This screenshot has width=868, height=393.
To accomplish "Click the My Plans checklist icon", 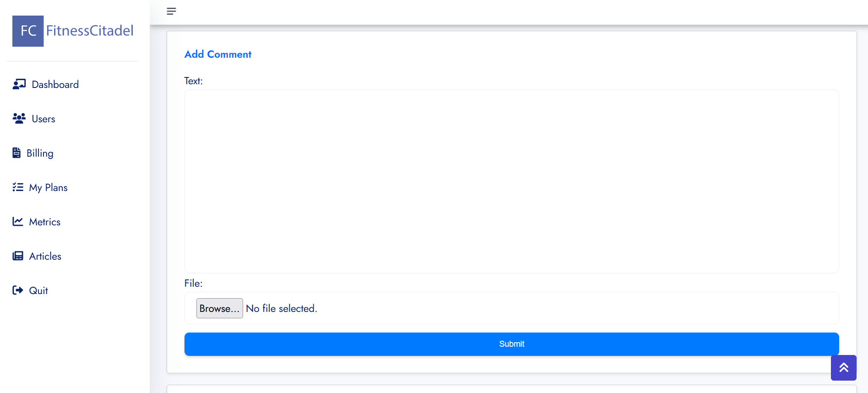I will (x=18, y=187).
